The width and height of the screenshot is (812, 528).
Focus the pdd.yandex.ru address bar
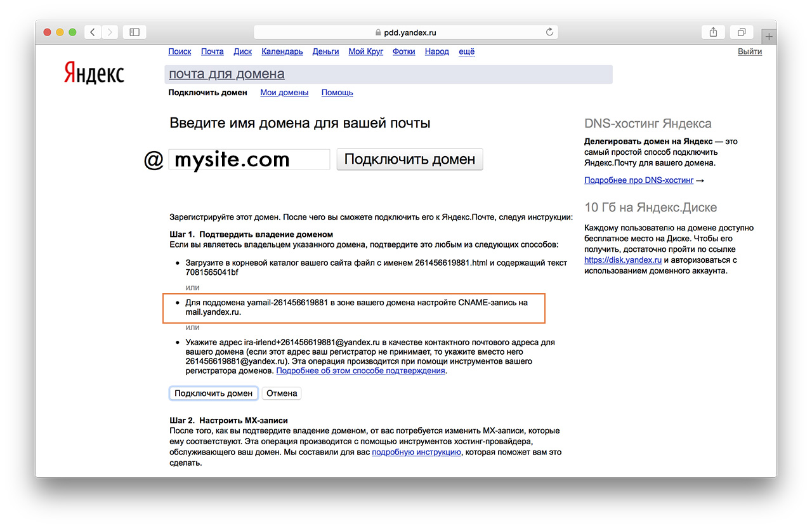coord(406,32)
